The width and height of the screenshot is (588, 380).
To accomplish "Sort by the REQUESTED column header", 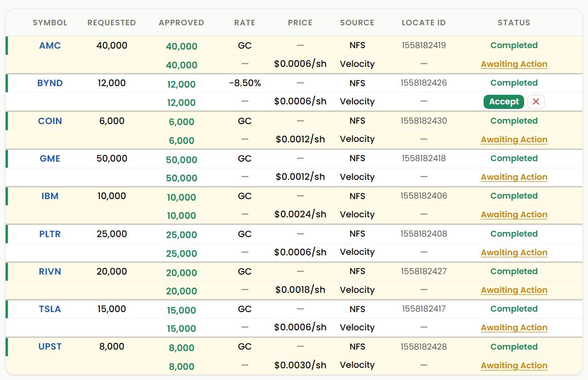I will click(112, 23).
